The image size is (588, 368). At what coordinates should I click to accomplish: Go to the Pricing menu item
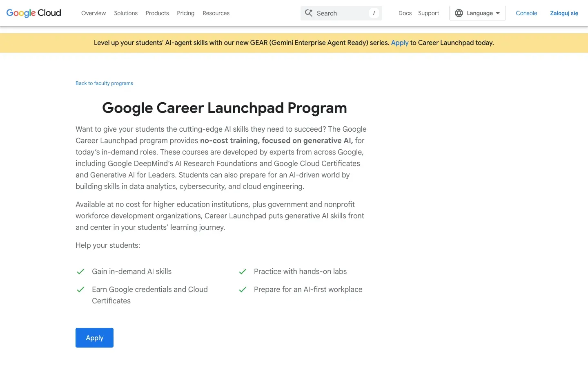pos(186,13)
